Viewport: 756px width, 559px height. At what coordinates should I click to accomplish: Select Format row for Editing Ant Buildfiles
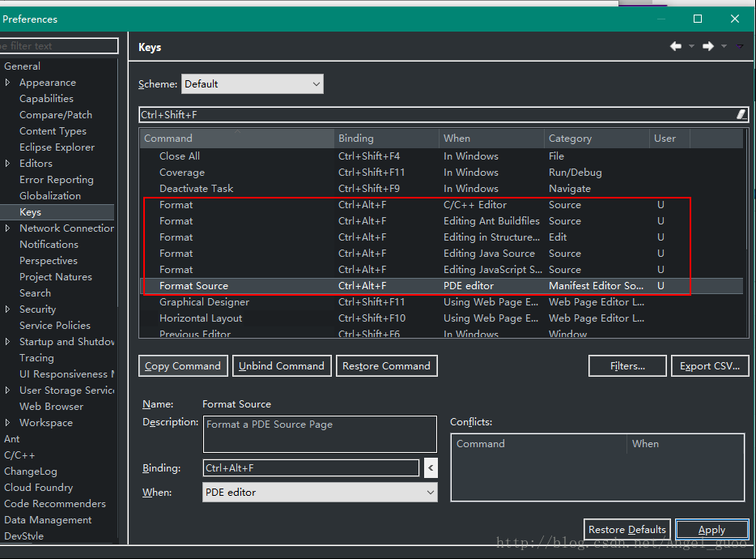click(x=441, y=221)
